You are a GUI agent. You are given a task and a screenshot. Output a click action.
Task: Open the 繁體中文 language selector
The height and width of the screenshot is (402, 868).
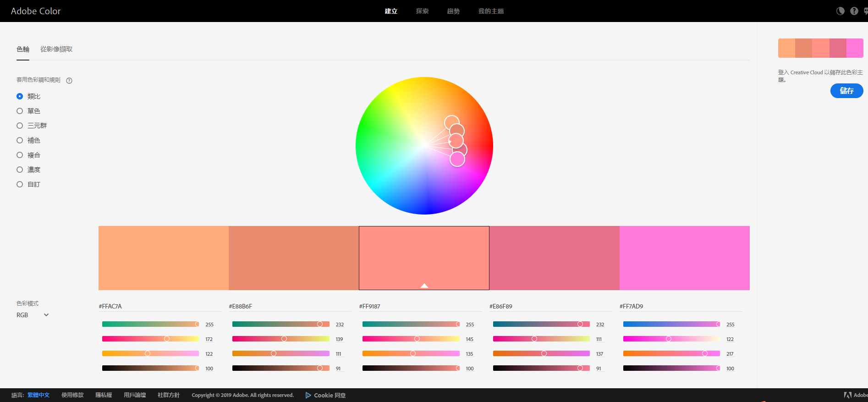(x=38, y=395)
